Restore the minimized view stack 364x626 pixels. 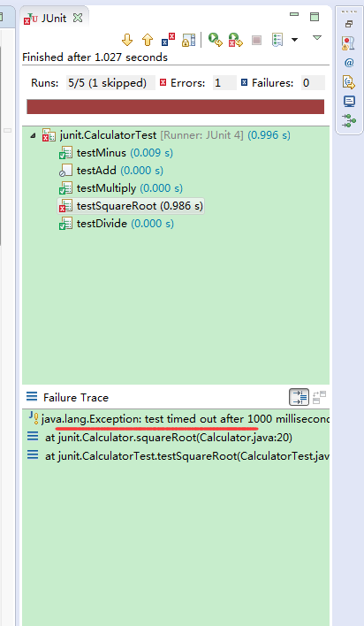click(x=349, y=25)
